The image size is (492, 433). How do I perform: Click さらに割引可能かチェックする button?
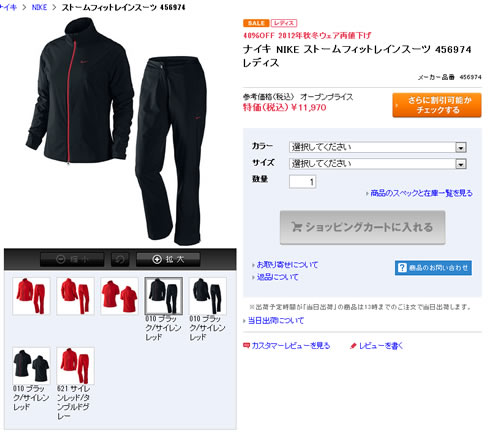pyautogui.click(x=437, y=105)
